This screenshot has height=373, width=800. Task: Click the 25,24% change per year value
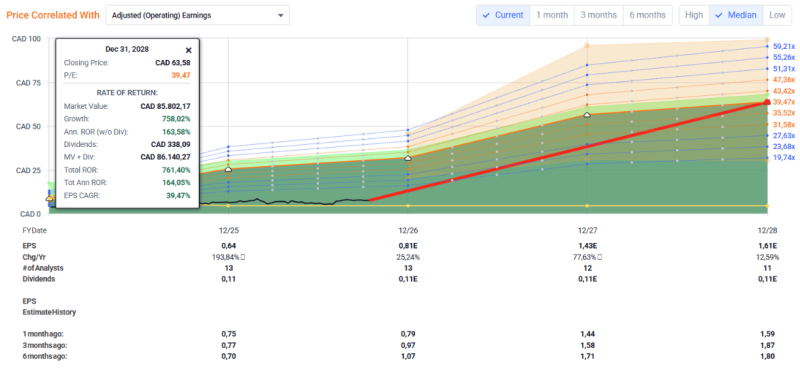pos(408,258)
